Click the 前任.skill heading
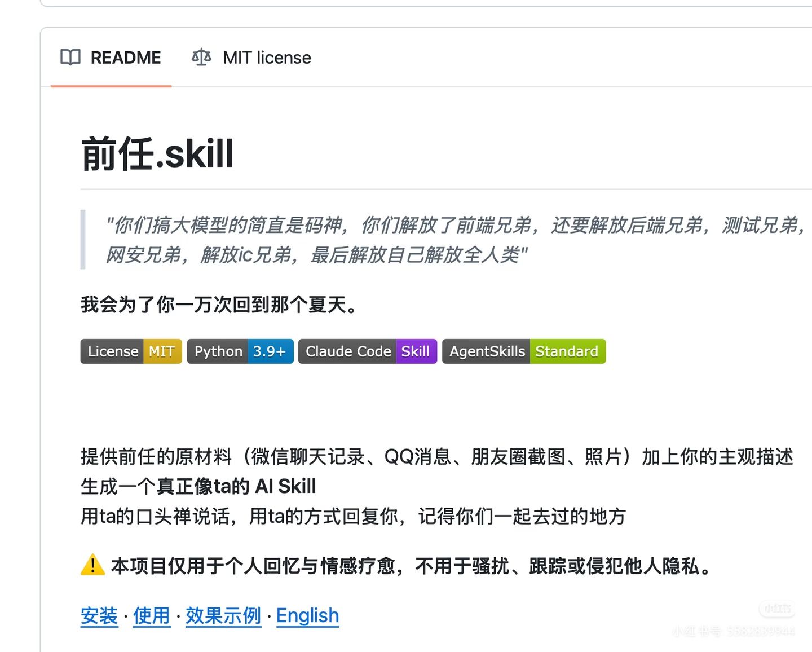 [x=157, y=153]
